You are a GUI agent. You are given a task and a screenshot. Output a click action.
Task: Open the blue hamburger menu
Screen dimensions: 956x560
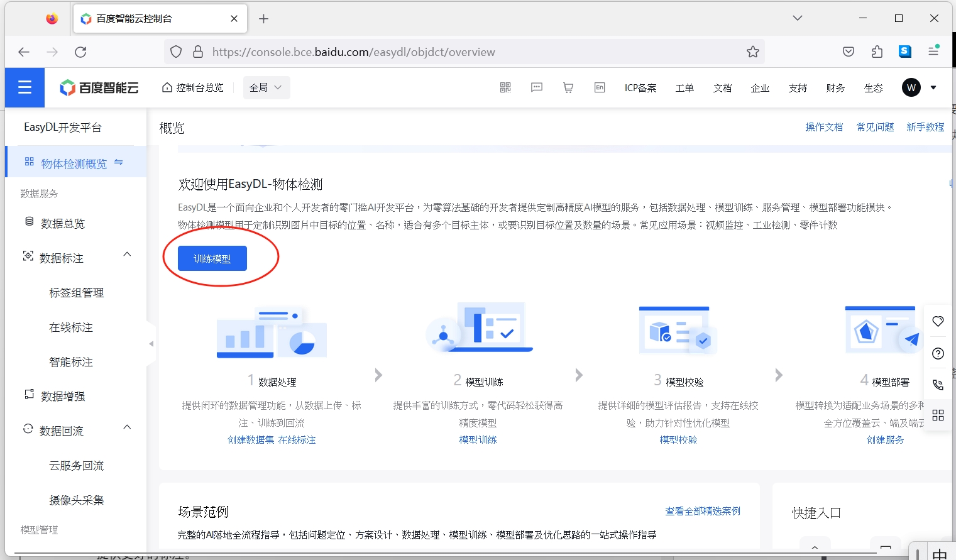tap(25, 87)
